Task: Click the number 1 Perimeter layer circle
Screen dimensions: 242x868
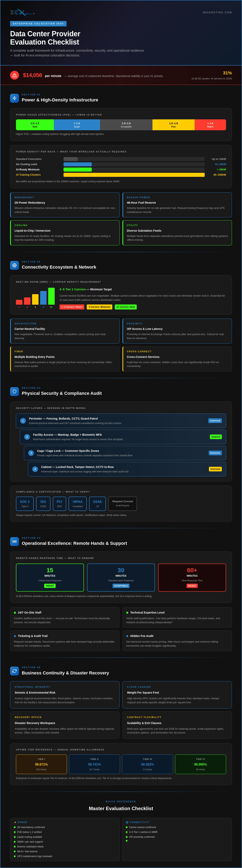Action: tap(23, 421)
